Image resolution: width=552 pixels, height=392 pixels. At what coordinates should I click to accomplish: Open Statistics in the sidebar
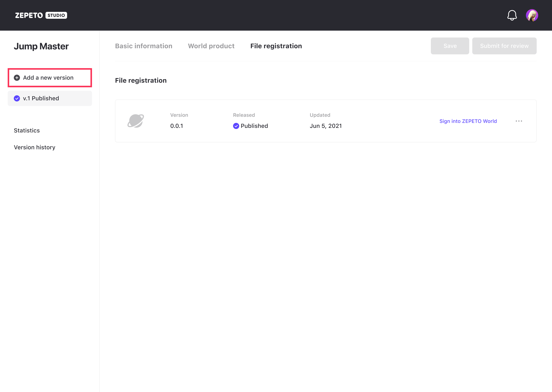click(x=27, y=130)
